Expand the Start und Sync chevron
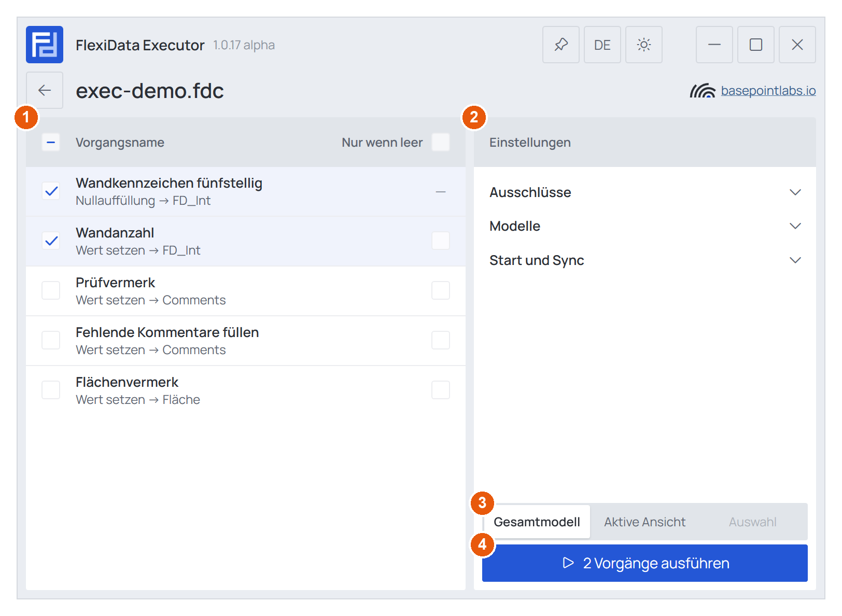 (x=795, y=260)
